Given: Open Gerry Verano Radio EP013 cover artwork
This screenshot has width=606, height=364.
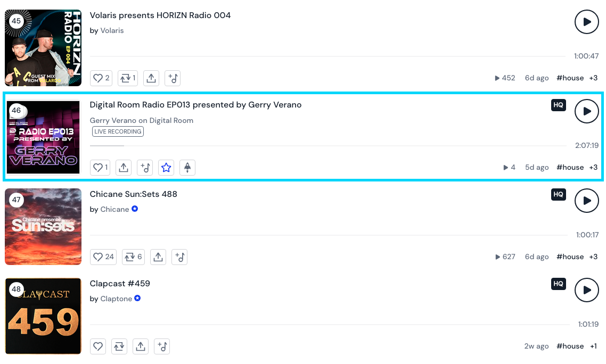Looking at the screenshot, I should click(43, 137).
